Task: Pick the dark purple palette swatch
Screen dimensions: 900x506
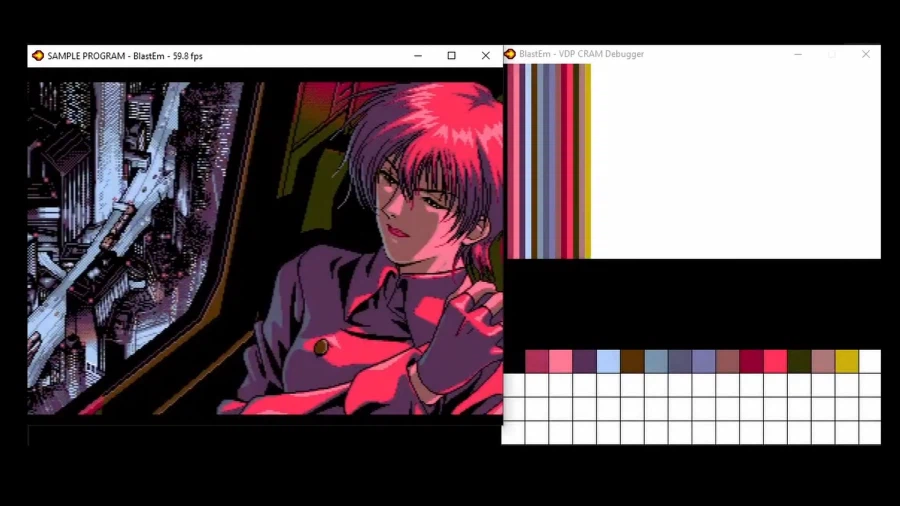Action: point(584,361)
